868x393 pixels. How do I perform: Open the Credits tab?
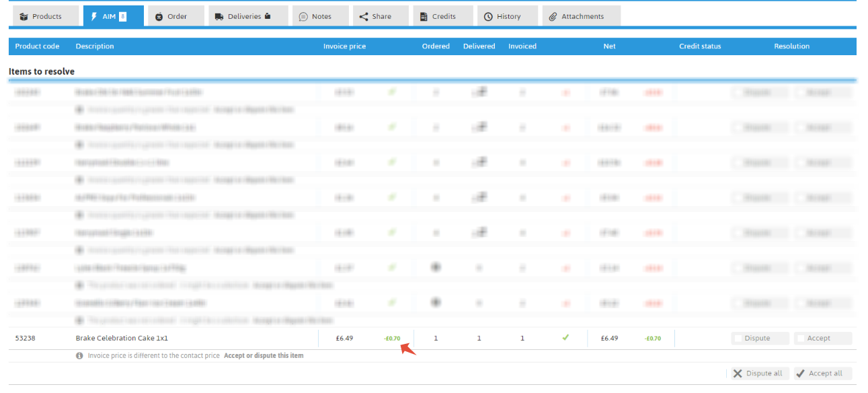click(442, 16)
